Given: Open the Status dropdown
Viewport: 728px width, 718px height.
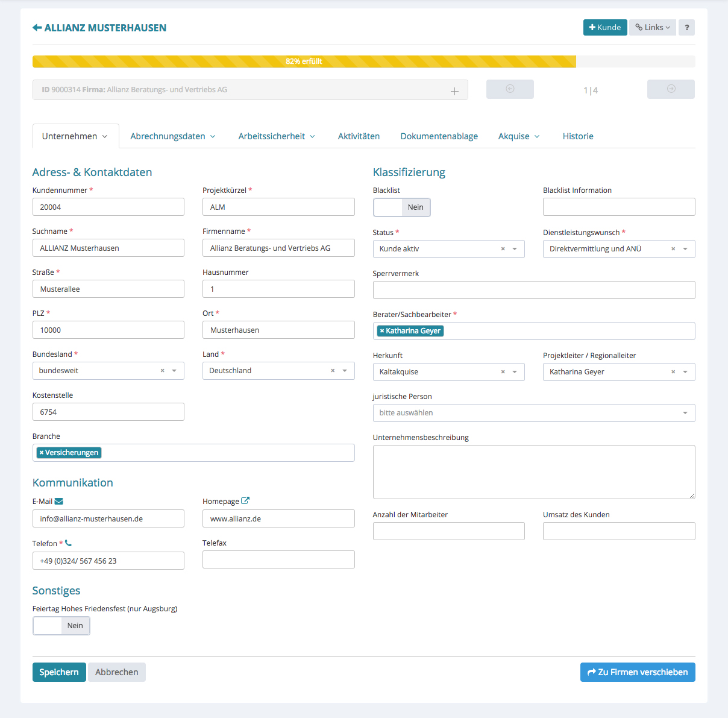Looking at the screenshot, I should (x=515, y=249).
